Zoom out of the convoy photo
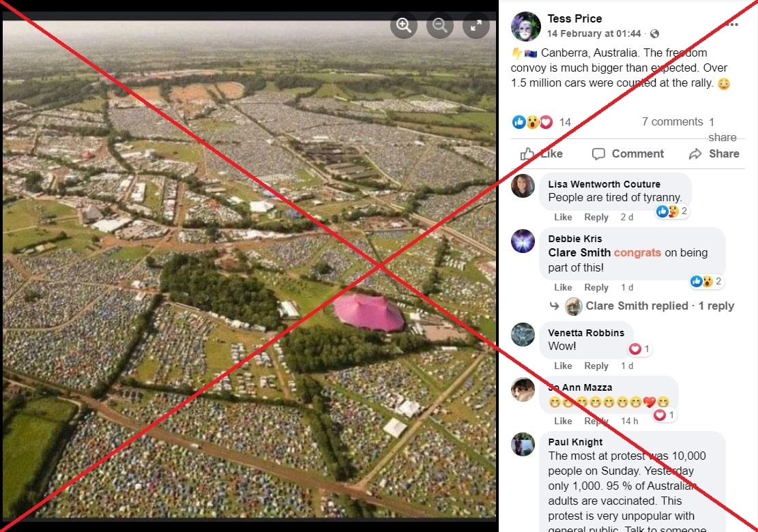This screenshot has height=532, width=758. [440, 25]
